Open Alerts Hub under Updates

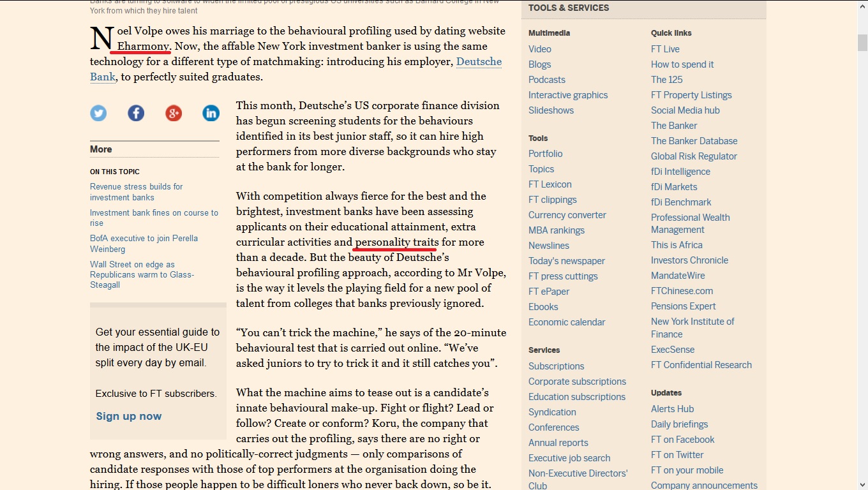(672, 409)
